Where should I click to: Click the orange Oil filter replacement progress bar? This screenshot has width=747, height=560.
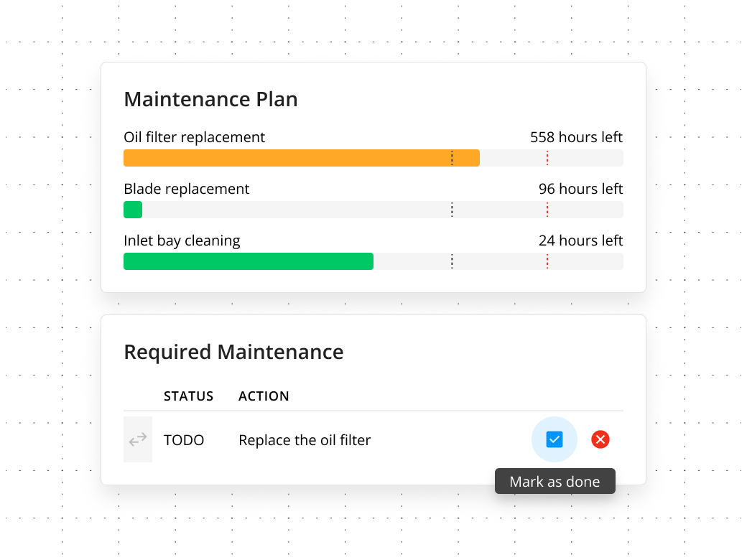(302, 158)
